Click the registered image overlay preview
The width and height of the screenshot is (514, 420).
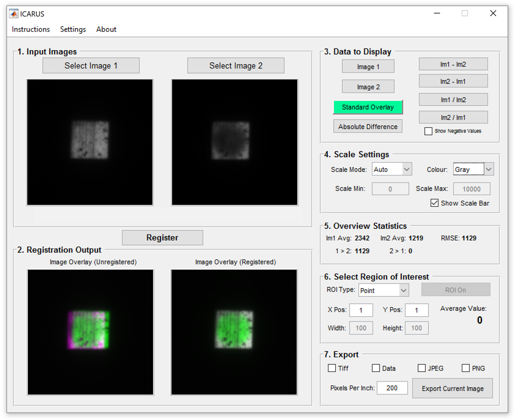click(234, 332)
